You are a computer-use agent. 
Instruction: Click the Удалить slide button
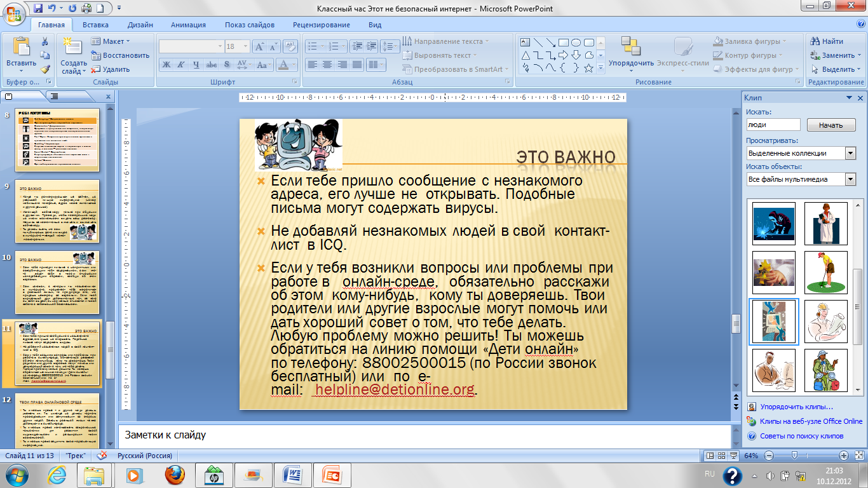[111, 69]
